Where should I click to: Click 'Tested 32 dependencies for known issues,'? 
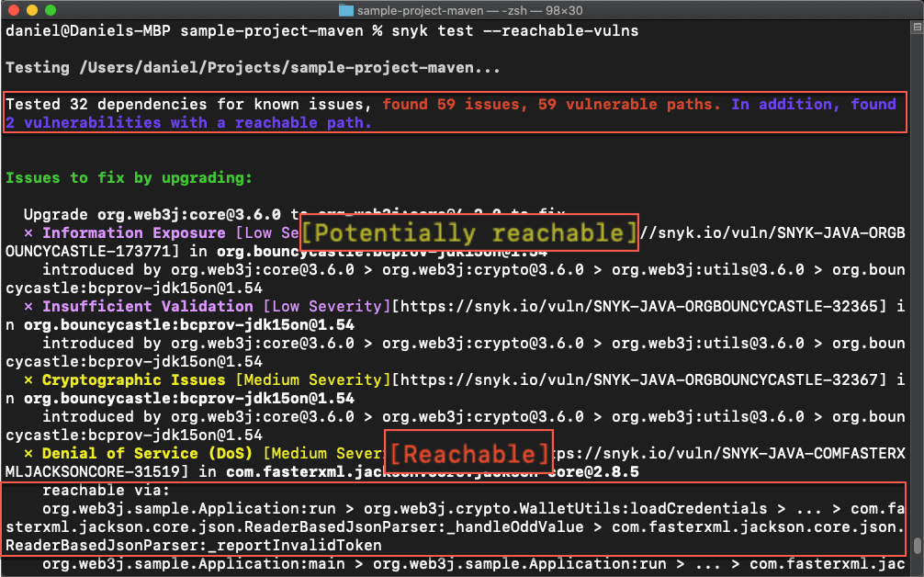tap(188, 105)
